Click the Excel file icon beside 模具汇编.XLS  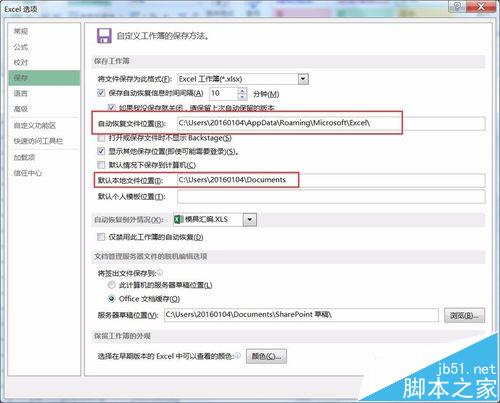[178, 219]
